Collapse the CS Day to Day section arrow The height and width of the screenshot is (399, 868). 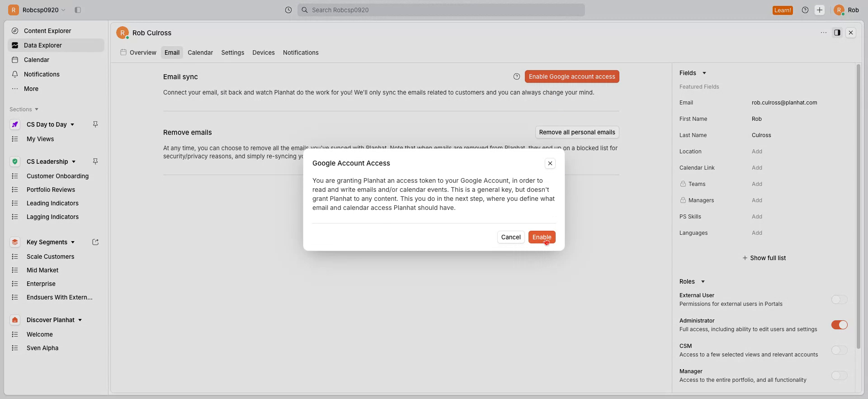[x=72, y=124]
